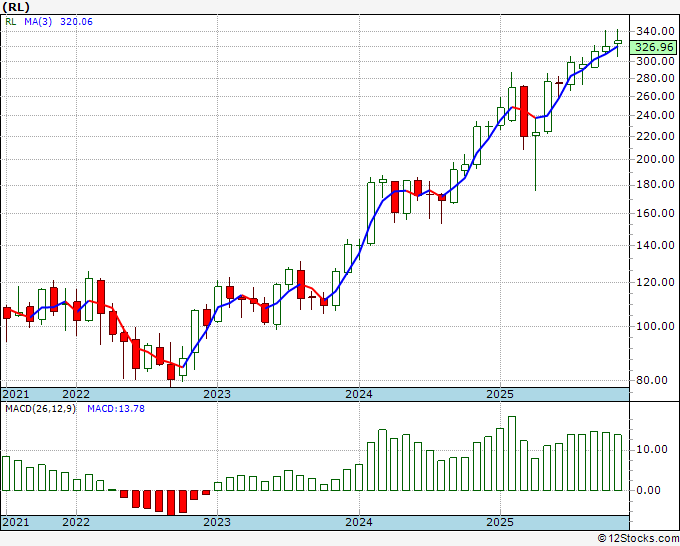680x546 pixels.
Task: Click the MA(3) indicator label
Action: click(38, 22)
